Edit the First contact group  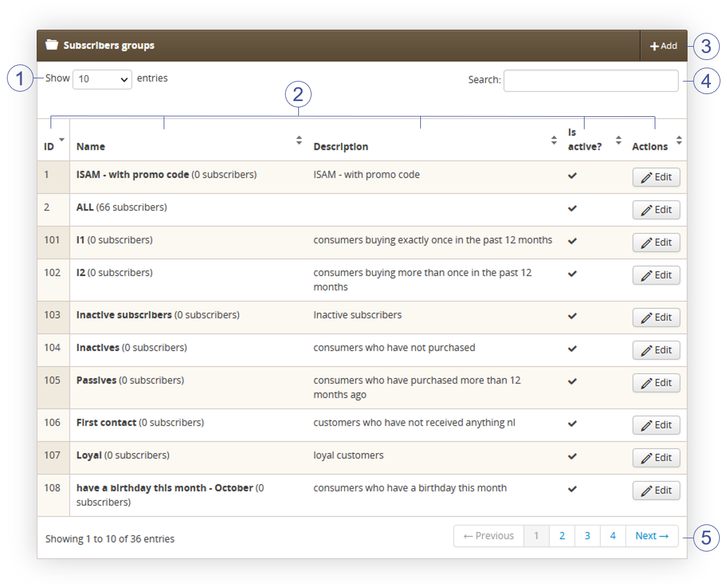(x=656, y=425)
